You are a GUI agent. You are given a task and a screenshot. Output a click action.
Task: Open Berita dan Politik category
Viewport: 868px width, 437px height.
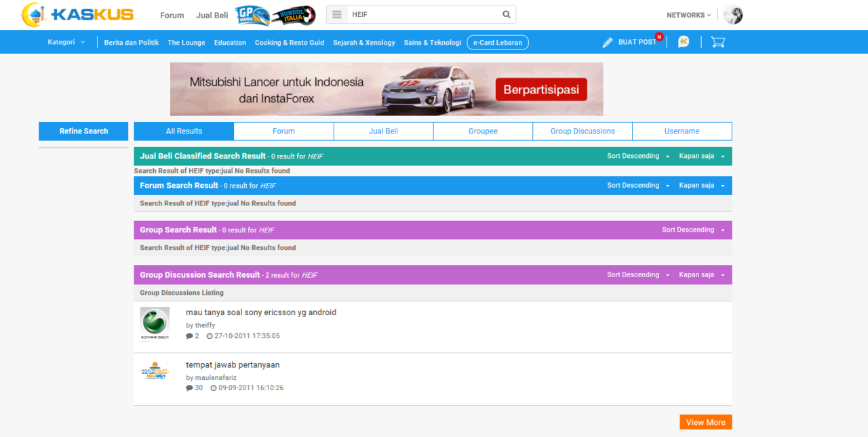pos(132,43)
